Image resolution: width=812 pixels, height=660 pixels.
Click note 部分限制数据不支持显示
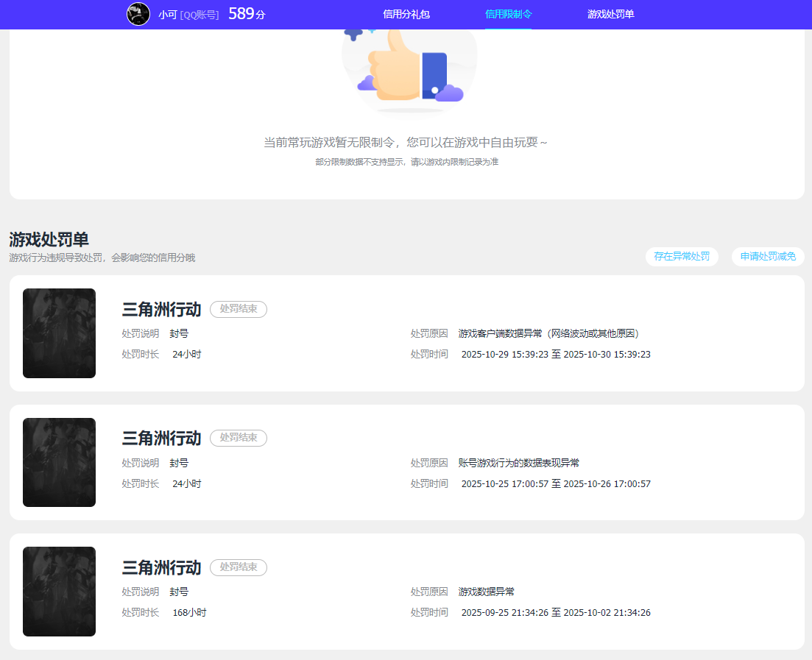(x=359, y=162)
